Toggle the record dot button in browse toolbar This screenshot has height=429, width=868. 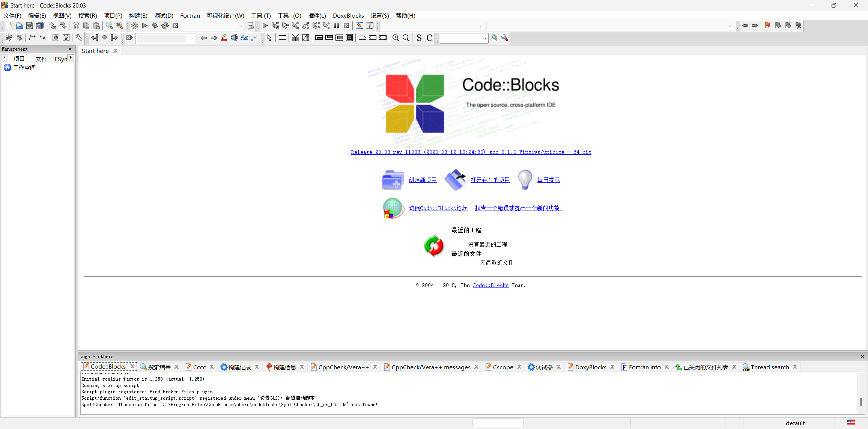104,38
